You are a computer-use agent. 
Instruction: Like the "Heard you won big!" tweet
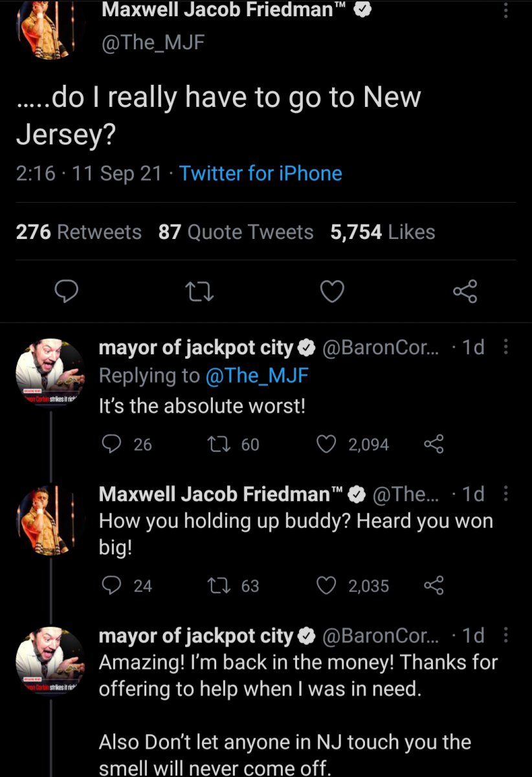coord(326,586)
